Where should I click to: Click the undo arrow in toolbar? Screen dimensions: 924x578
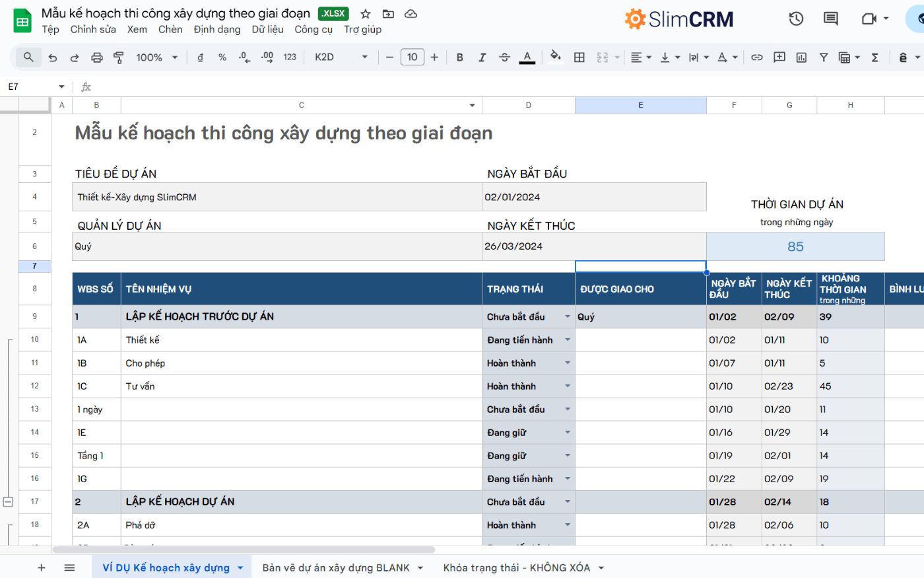click(53, 57)
